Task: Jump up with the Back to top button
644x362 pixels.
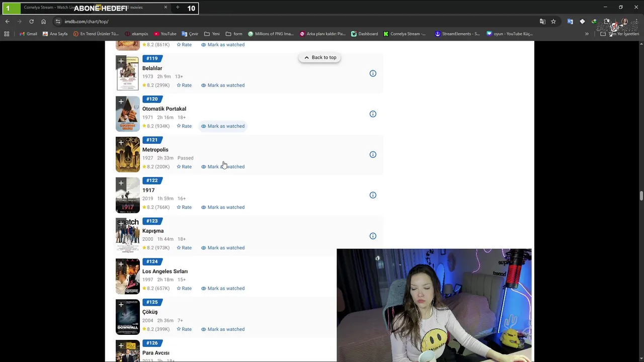Action: pos(320,58)
